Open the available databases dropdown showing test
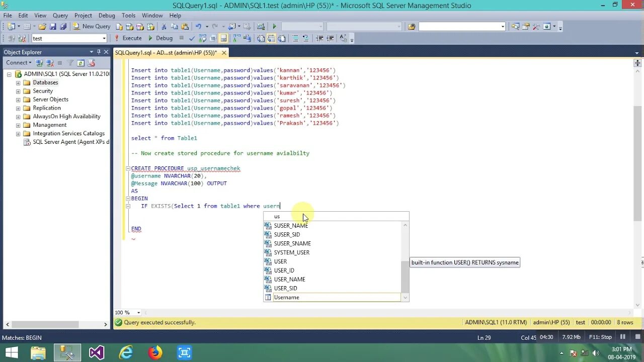The width and height of the screenshot is (644, 362). click(104, 38)
